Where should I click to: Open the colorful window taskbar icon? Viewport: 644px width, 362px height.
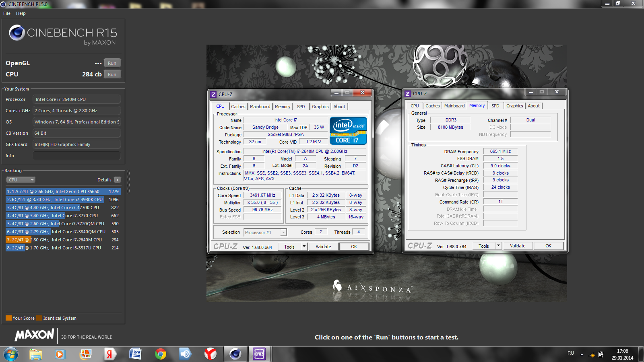point(85,354)
